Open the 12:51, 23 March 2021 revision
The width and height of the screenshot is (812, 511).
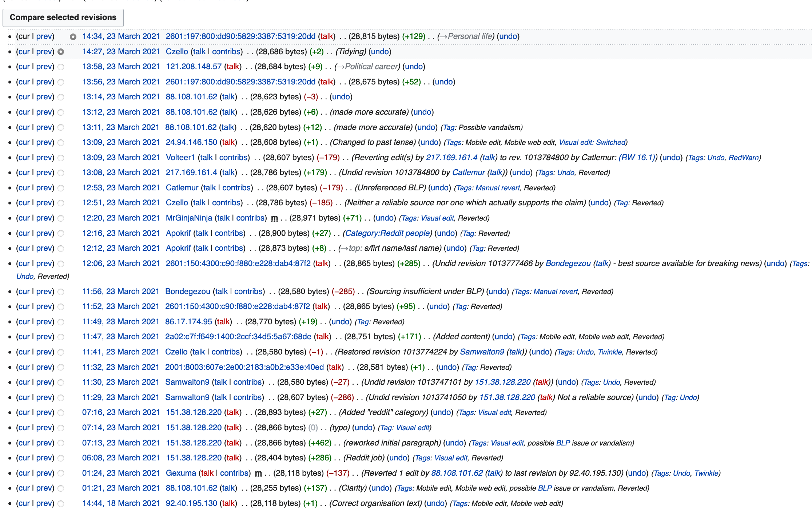point(121,203)
